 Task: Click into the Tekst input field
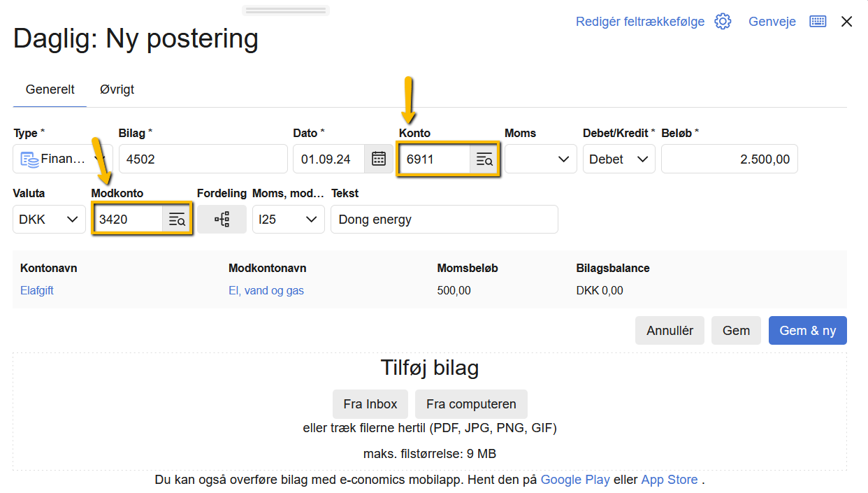(444, 220)
